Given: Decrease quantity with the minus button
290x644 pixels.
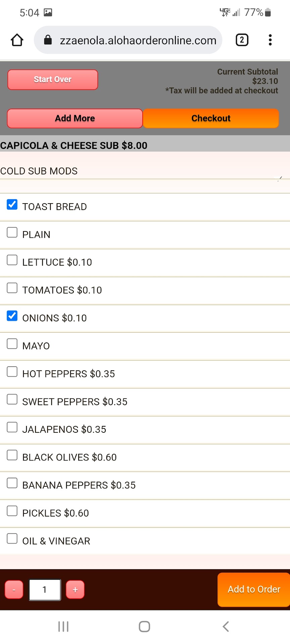Looking at the screenshot, I should [14, 590].
